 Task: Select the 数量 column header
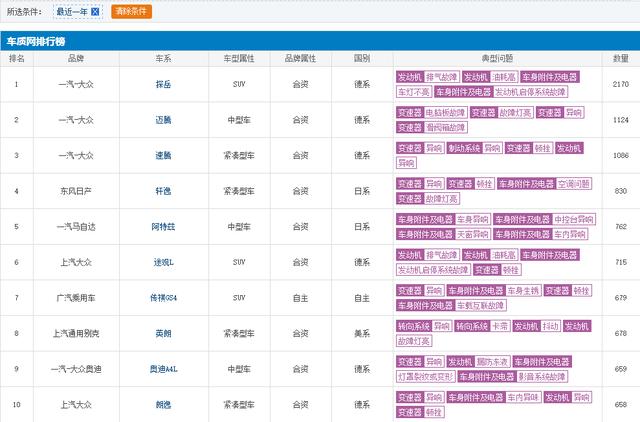pos(621,59)
